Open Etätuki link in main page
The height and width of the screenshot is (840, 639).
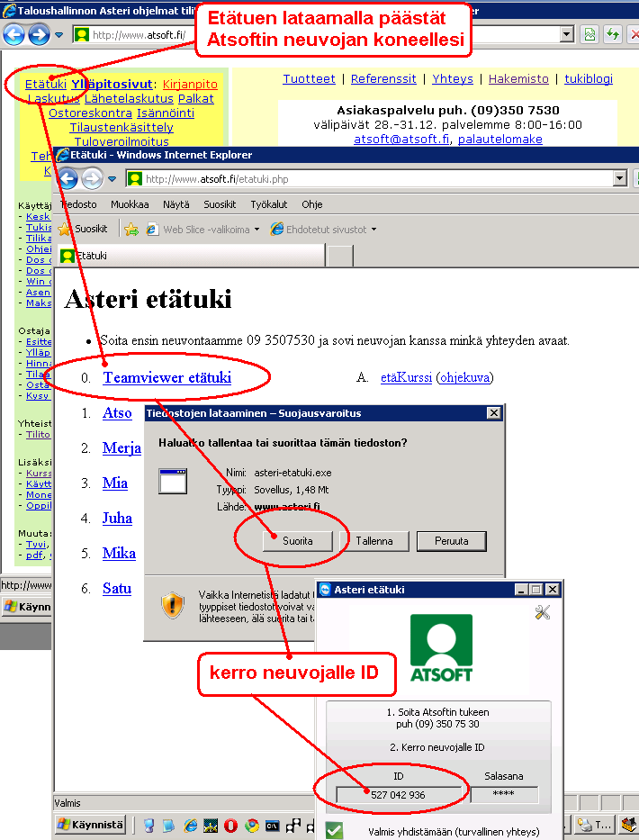click(46, 84)
